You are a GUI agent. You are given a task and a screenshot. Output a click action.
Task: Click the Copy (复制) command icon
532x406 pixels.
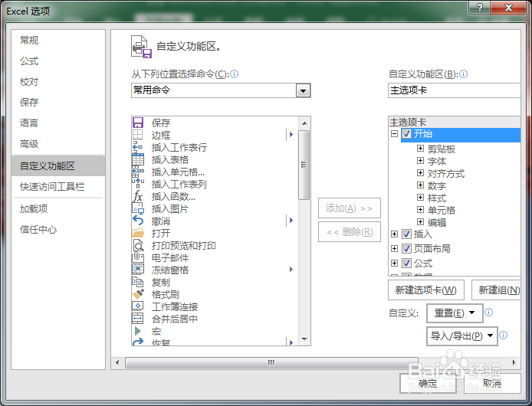138,282
